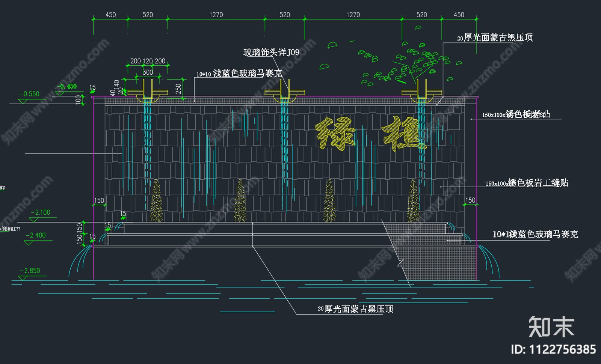
Task: Click the 'ID: 1122756385' text
Action: pos(553,349)
